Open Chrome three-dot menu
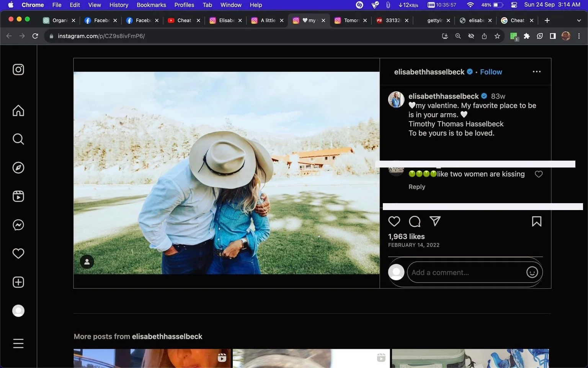The image size is (588, 368). point(579,36)
